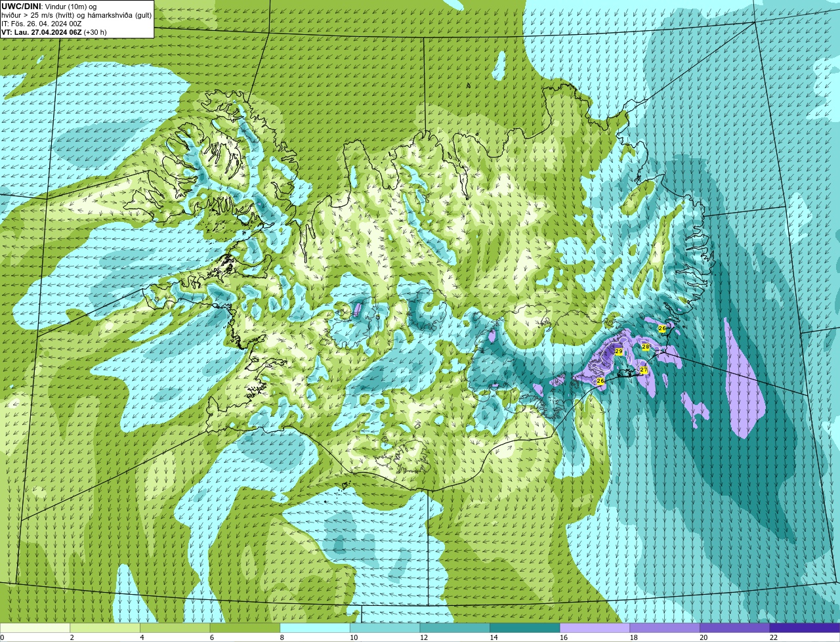
Task: Click the 2–4 m/s light green legend swatch
Action: click(x=105, y=628)
